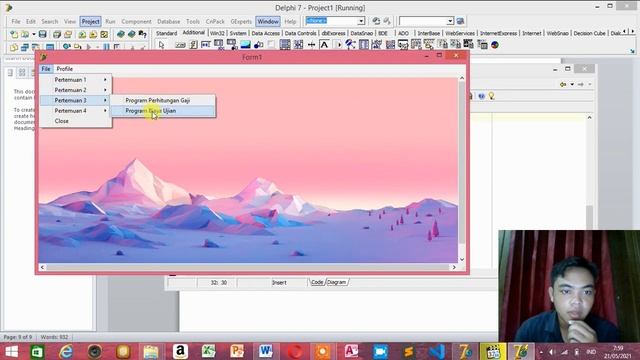Click the Form1 vertical scrollbar up arrow
Viewport: 640px width, 360px height.
(462, 78)
